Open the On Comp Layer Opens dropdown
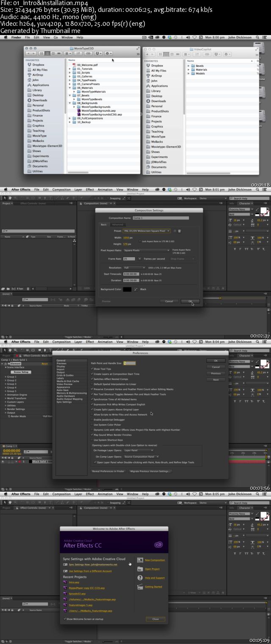 coord(141,457)
